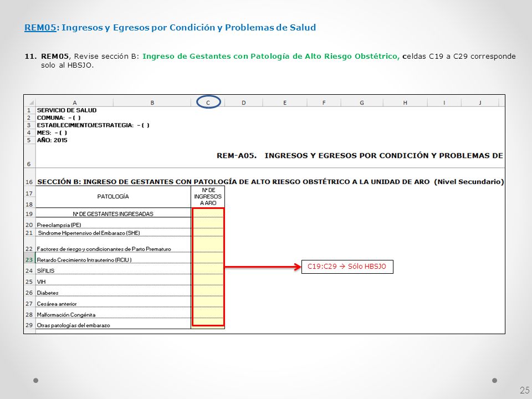Click the 'AÑO: 2015' cell
Viewport: 532px width, 399px height.
point(52,140)
